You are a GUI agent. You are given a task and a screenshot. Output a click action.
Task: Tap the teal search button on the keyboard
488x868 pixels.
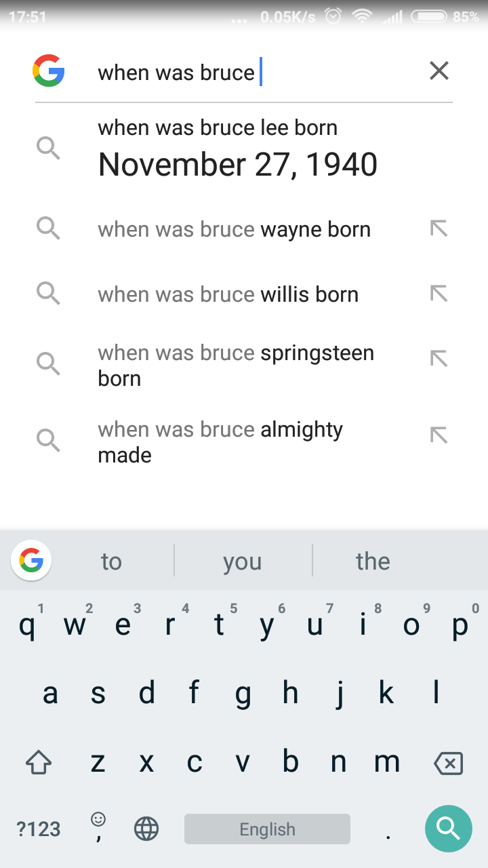(x=448, y=828)
